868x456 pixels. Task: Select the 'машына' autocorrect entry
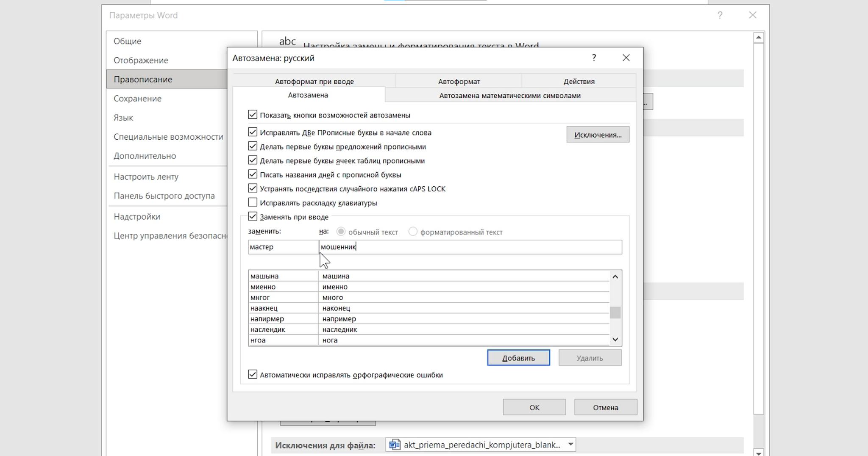tap(429, 276)
